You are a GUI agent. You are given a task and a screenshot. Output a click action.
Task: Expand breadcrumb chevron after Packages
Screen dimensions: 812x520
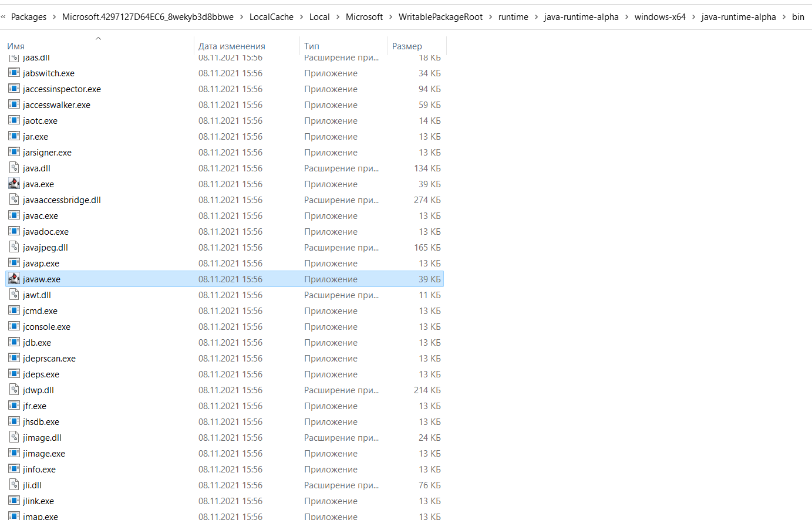[55, 17]
